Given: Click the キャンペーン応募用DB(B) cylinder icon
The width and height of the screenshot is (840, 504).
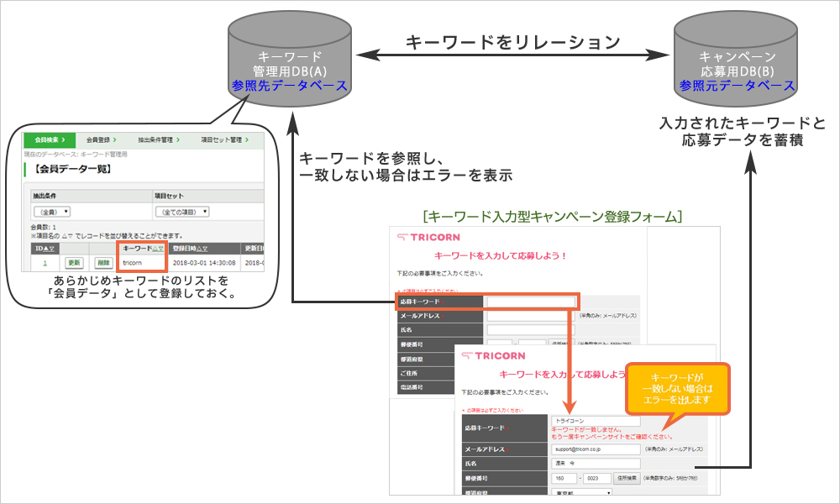Looking at the screenshot, I should [736, 59].
